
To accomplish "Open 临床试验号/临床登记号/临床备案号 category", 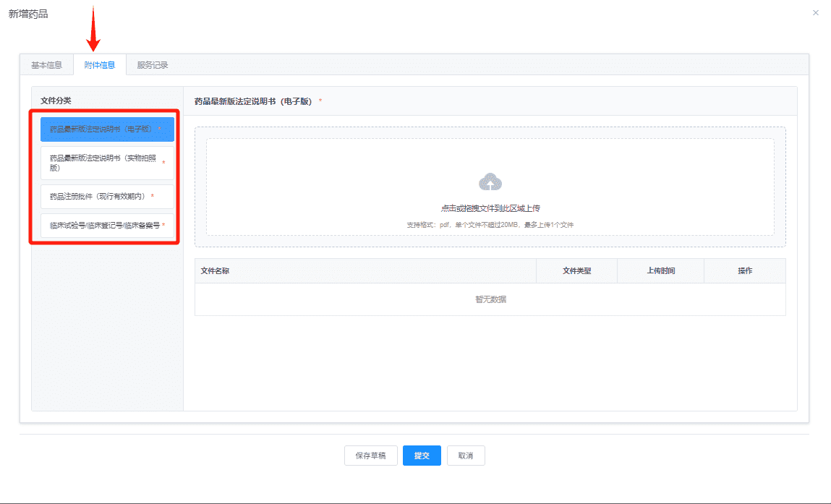I will click(107, 225).
